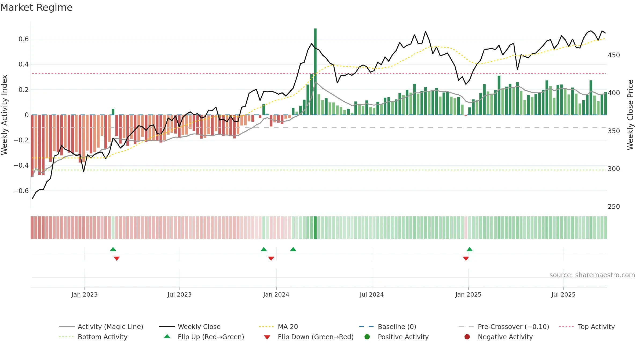Image resolution: width=644 pixels, height=362 pixels.
Task: Click the −0.6 left axis tick label
Action: tap(21, 191)
